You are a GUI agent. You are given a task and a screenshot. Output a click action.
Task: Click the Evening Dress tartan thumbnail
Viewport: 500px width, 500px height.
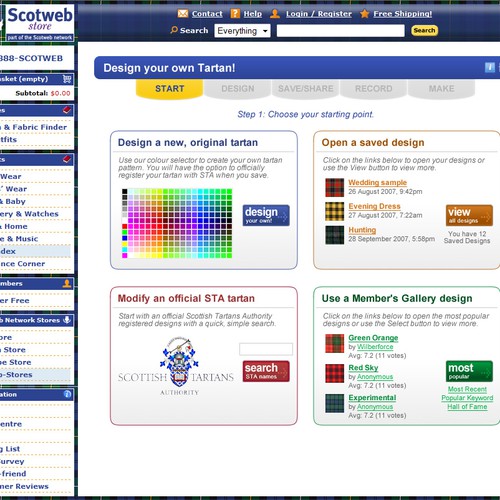pos(335,211)
